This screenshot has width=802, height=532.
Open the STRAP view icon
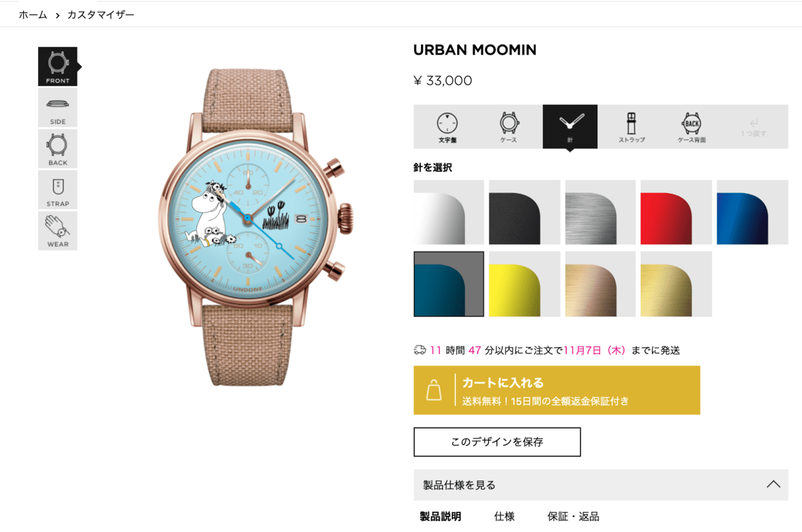[57, 190]
